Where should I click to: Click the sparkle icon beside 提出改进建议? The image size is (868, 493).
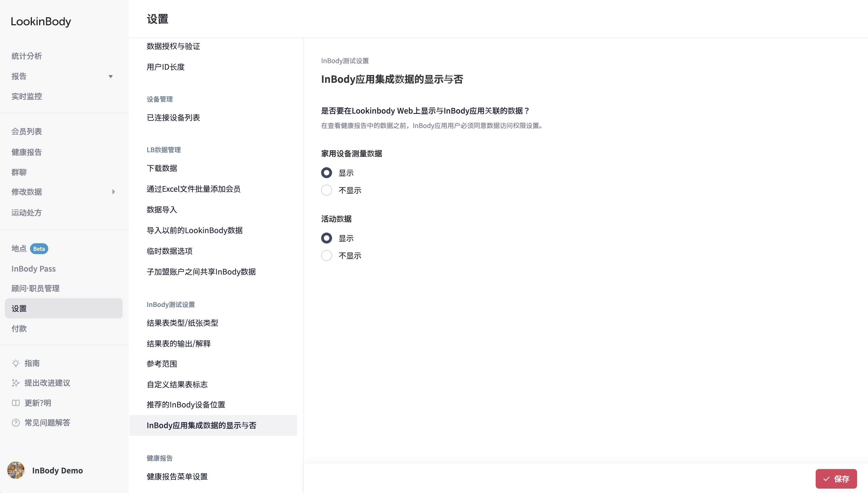coord(16,383)
